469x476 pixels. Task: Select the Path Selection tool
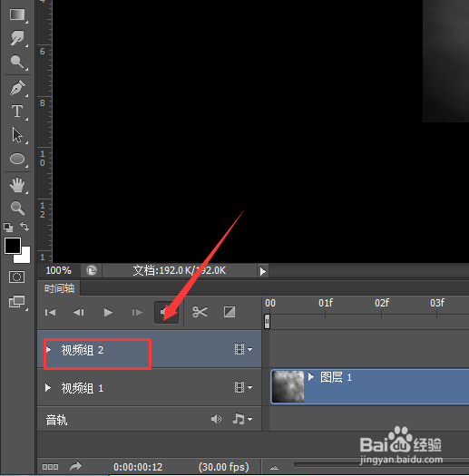click(x=17, y=135)
